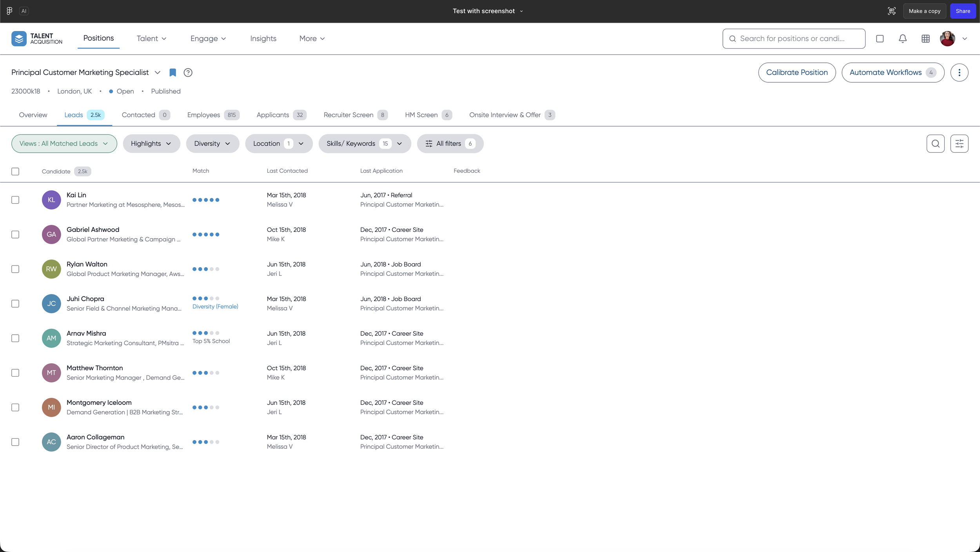Viewport: 980px width, 552px height.
Task: Open the notifications bell
Action: click(902, 38)
